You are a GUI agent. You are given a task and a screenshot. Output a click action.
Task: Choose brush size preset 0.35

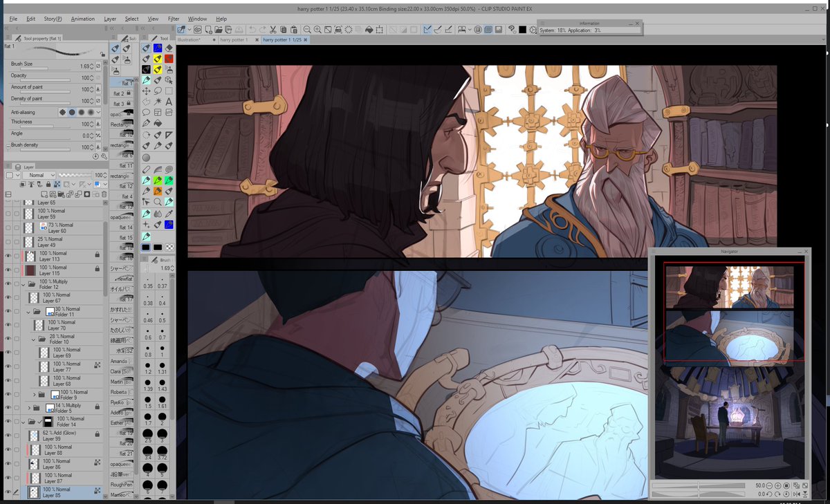click(148, 282)
